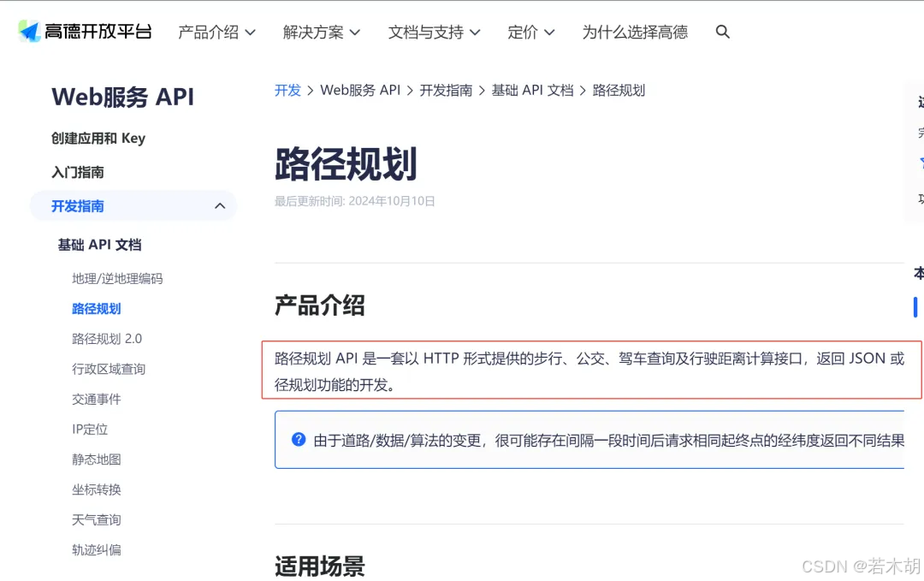
Task: Open 静态地图 in the sidebar
Action: pyautogui.click(x=96, y=459)
